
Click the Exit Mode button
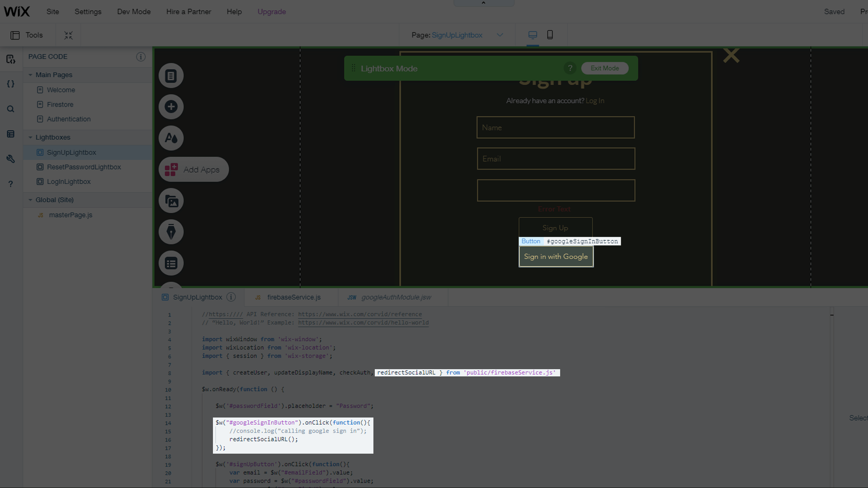[604, 68]
